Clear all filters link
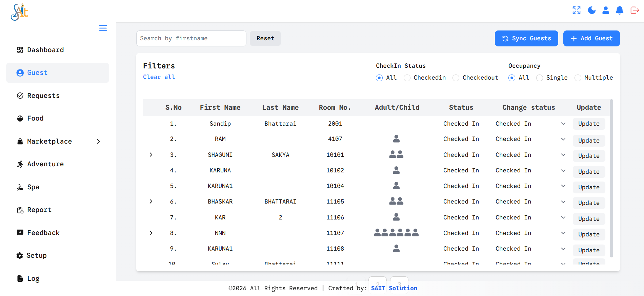644x296 pixels. tap(159, 77)
